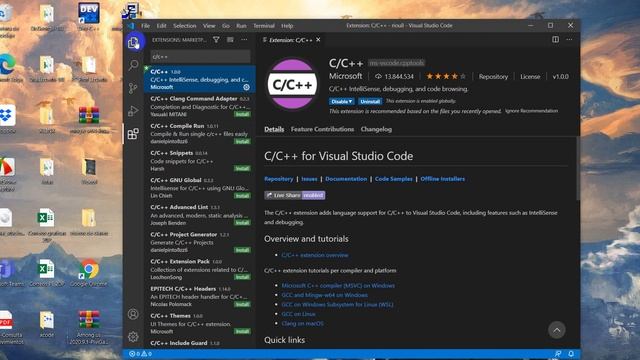Screen dimensions: 640x360
Task: Select C/C++ Include Guard in list
Action: click(200, 343)
